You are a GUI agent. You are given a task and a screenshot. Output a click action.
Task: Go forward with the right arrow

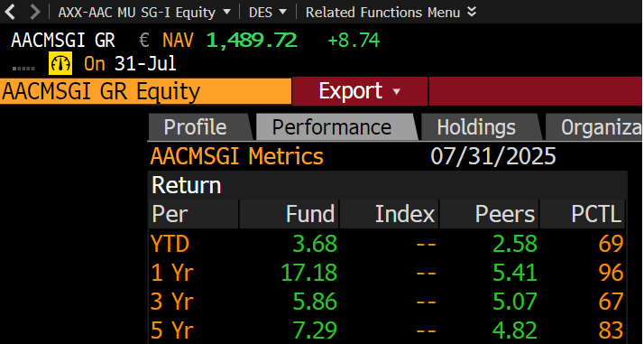(35, 12)
